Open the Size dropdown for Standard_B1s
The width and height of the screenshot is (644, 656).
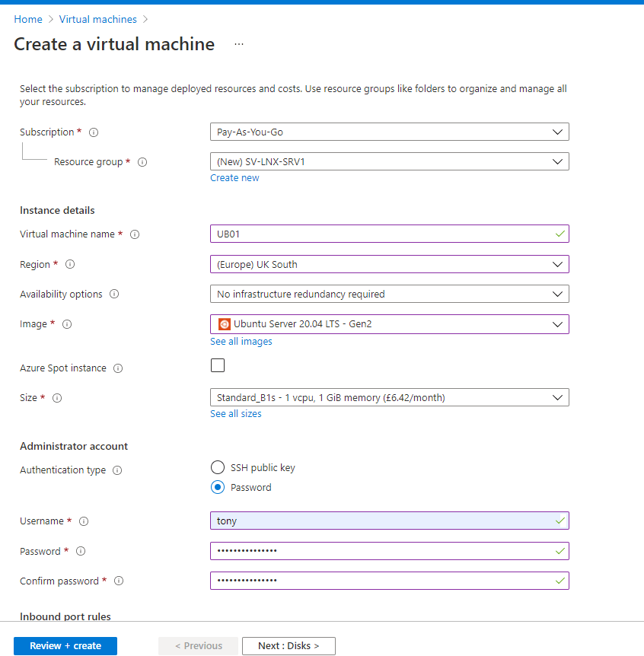(389, 397)
